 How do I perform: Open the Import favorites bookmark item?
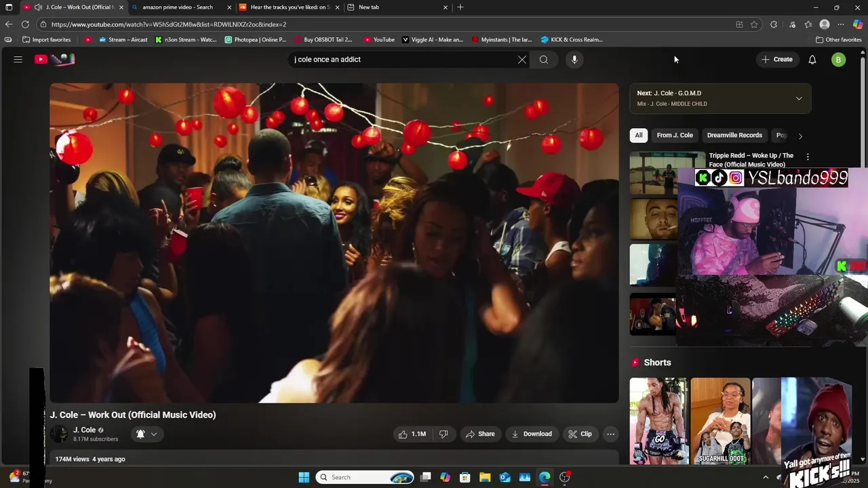[46, 39]
